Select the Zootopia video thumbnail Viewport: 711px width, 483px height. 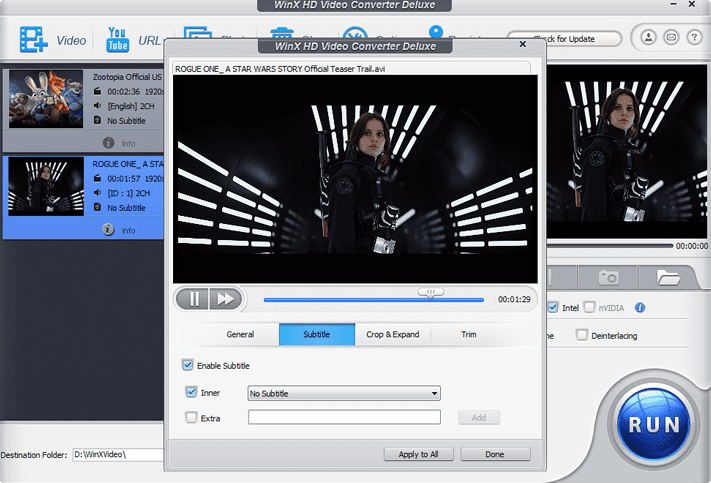[46, 98]
